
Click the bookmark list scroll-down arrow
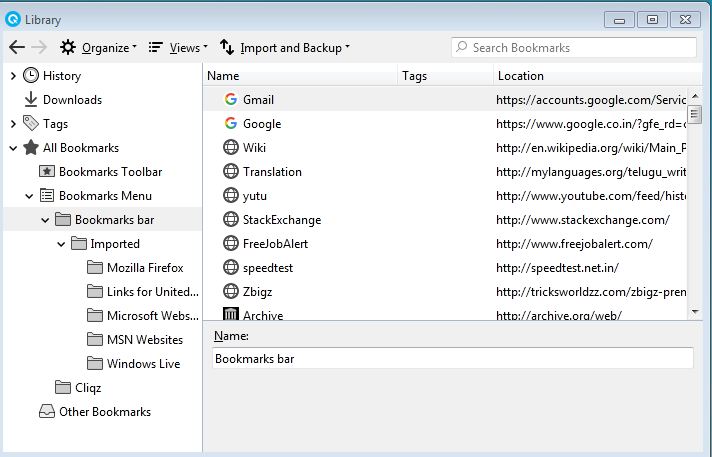click(x=695, y=312)
